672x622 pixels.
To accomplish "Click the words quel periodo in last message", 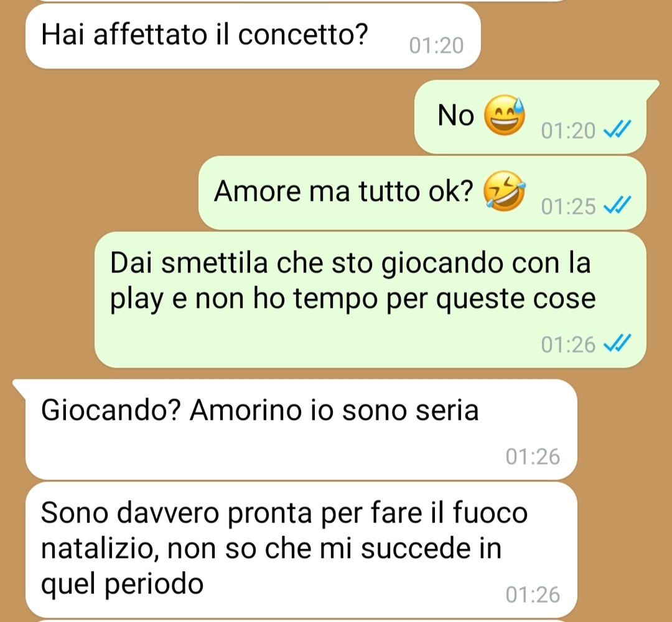I will [x=122, y=584].
